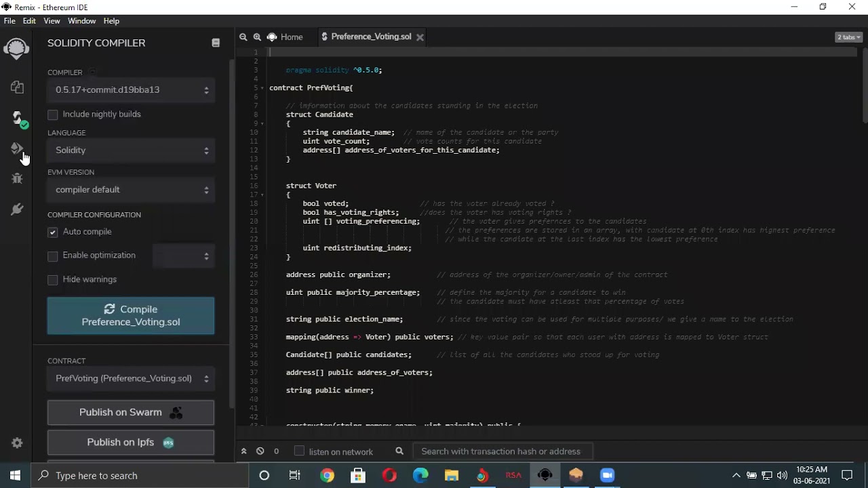Open Windows Start button
Viewport: 868px width, 488px height.
[x=16, y=475]
